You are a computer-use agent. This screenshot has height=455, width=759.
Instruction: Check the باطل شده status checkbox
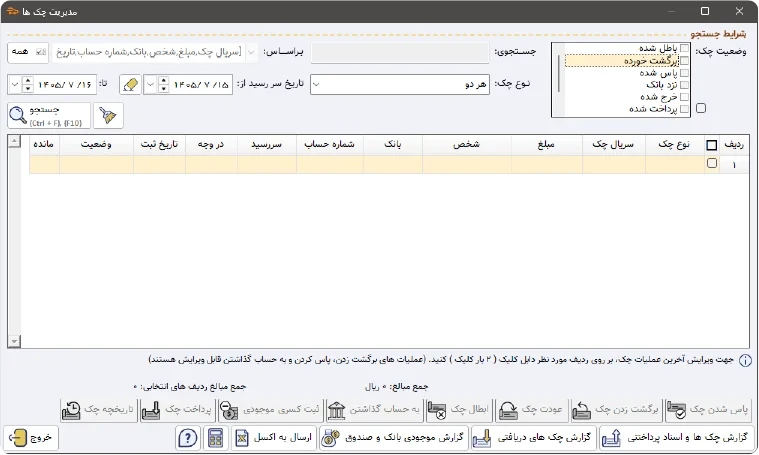[x=684, y=48]
